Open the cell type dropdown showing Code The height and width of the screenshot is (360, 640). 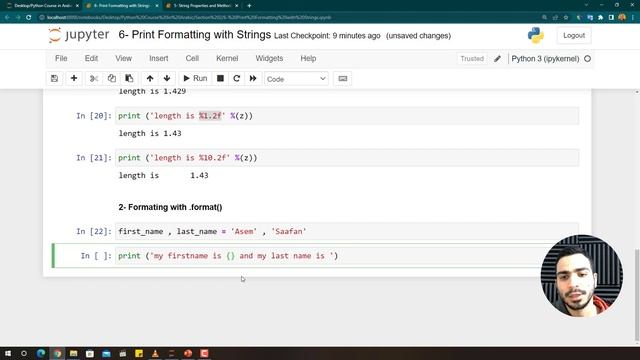click(296, 79)
